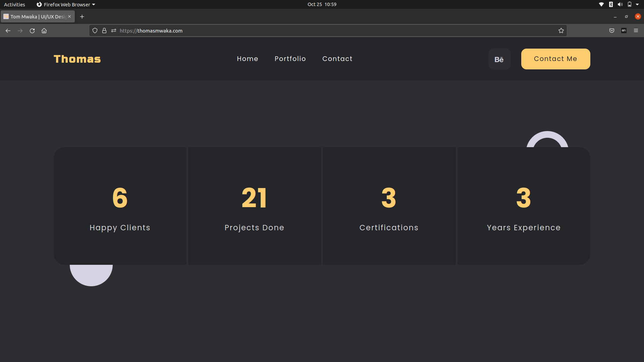
Task: Open Firefox application hamburger menu
Action: point(636,31)
